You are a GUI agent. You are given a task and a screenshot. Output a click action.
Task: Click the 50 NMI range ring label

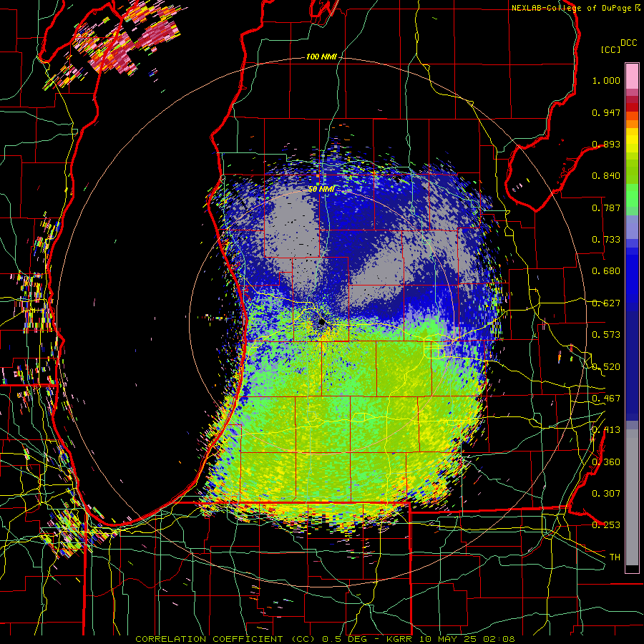[x=321, y=189]
